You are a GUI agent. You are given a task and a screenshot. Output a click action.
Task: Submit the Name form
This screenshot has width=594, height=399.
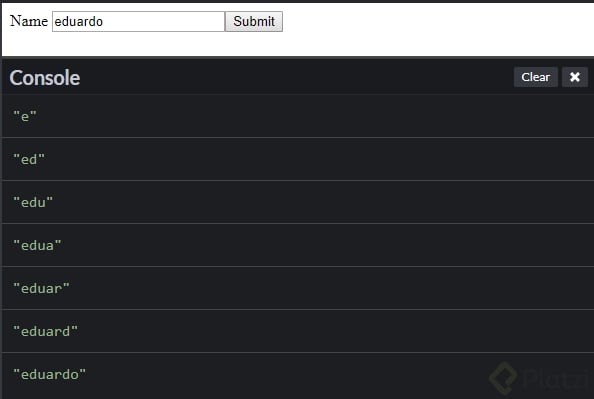254,21
